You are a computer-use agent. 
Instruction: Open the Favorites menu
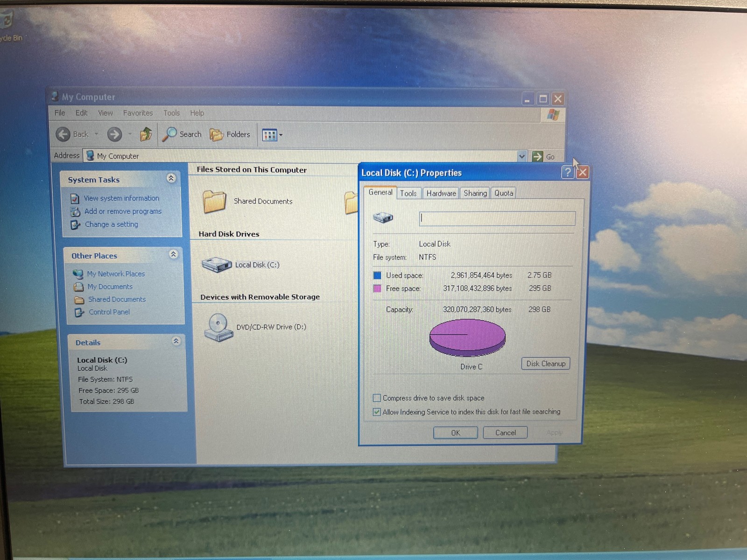(138, 113)
